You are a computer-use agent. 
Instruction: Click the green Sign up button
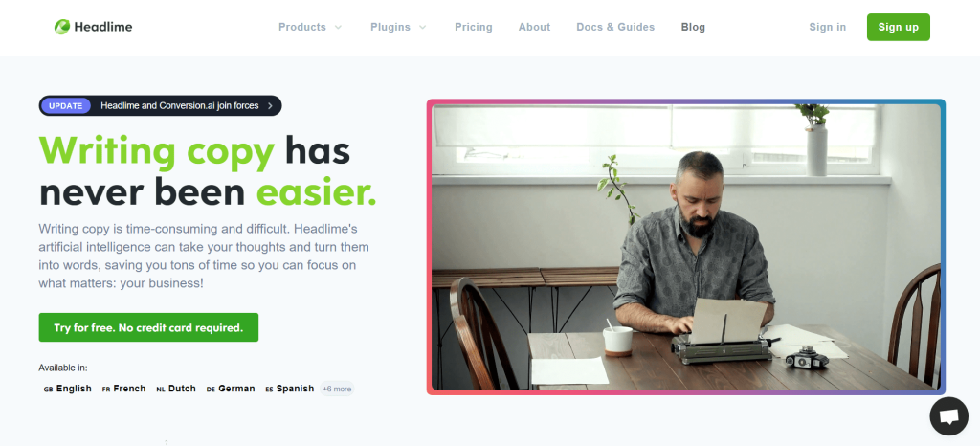[x=898, y=27]
